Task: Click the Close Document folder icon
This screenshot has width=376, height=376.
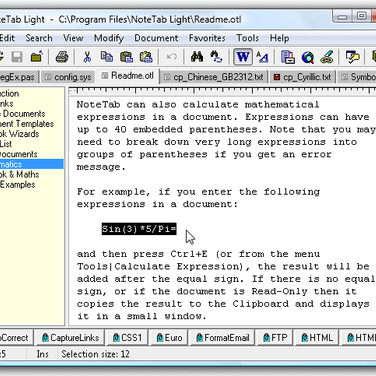Action: (37, 57)
